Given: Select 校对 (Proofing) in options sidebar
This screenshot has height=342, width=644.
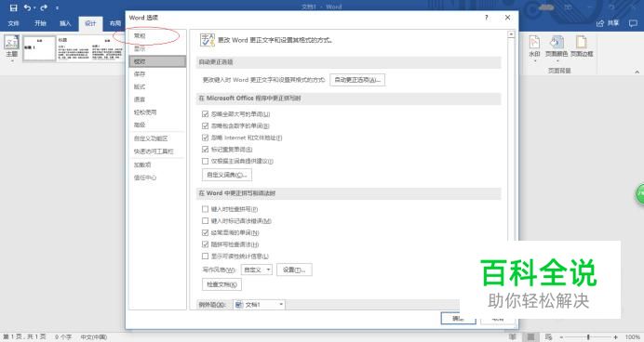Looking at the screenshot, I should (x=157, y=61).
